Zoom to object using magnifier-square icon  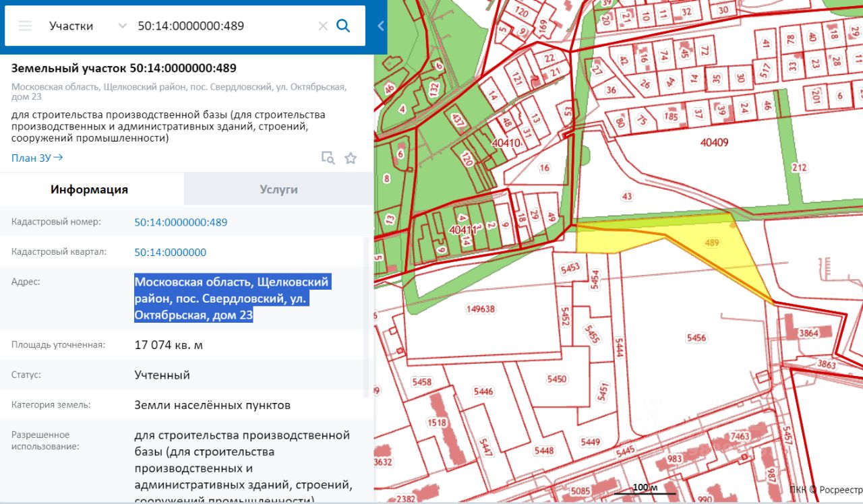tap(328, 158)
